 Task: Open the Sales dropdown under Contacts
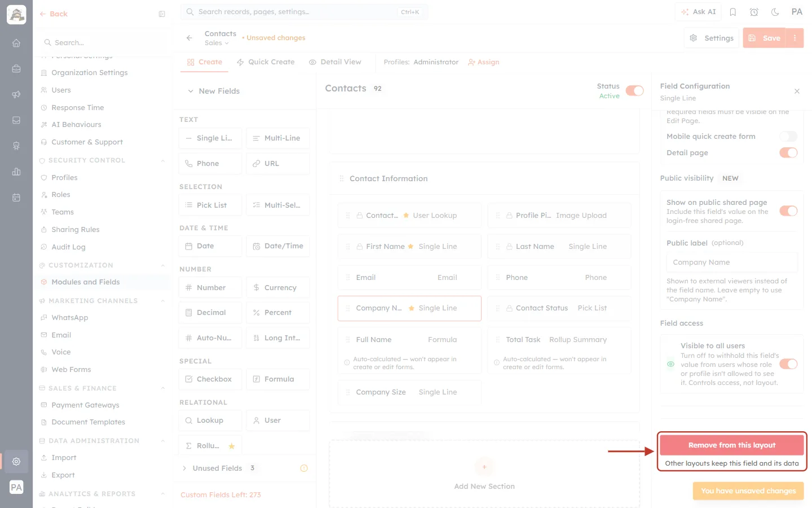217,43
